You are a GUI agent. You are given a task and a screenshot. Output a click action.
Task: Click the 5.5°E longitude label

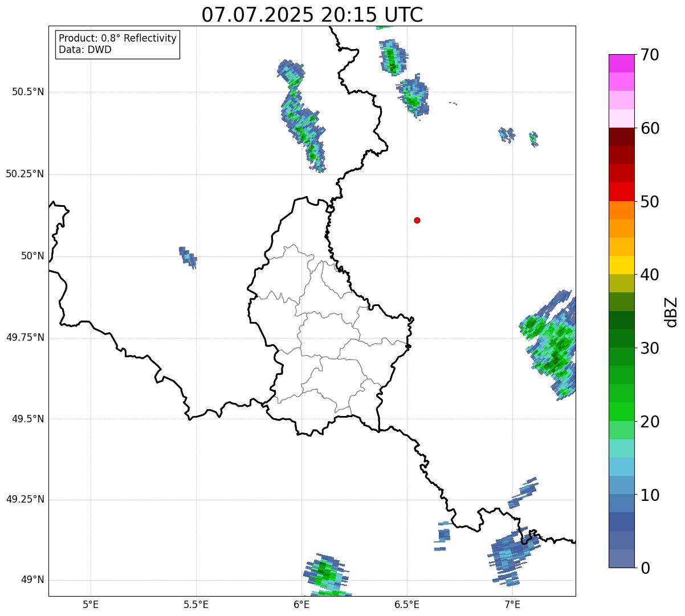tap(196, 604)
